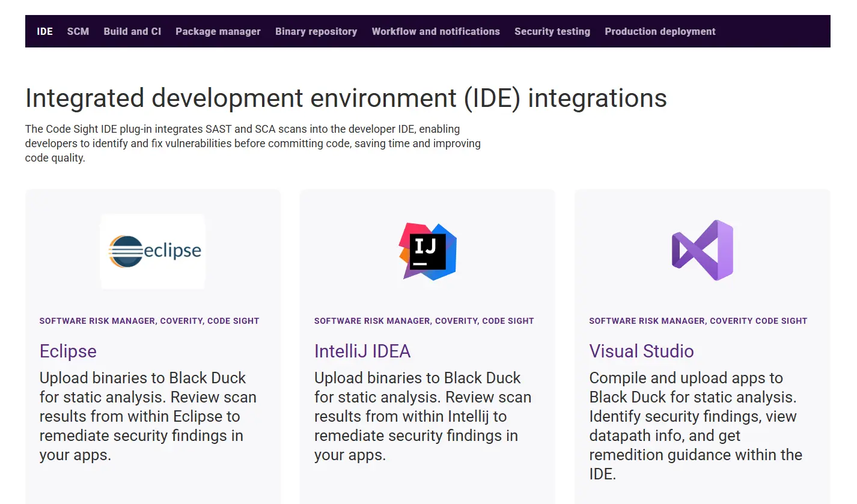Open the Eclipse title link

click(68, 351)
